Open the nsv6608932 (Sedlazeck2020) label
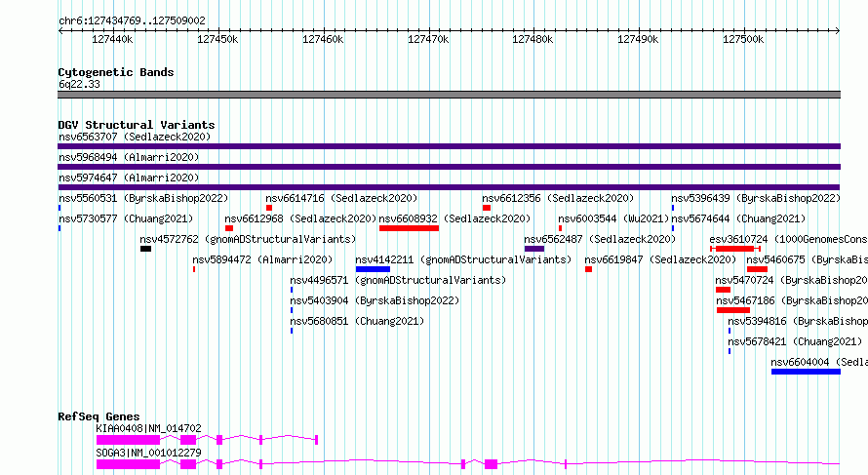 (454, 218)
